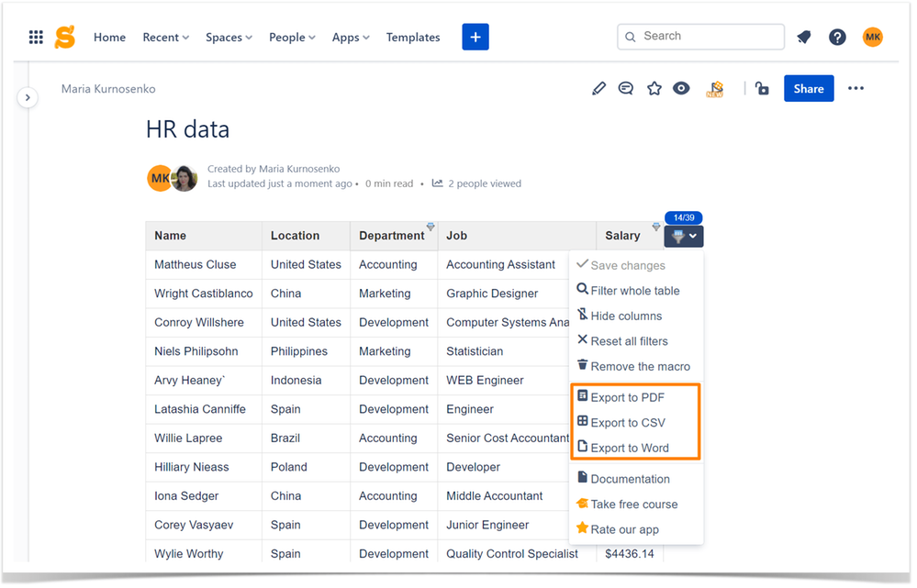Open the app switcher grid icon
Image resolution: width=917 pixels, height=588 pixels.
[x=36, y=37]
